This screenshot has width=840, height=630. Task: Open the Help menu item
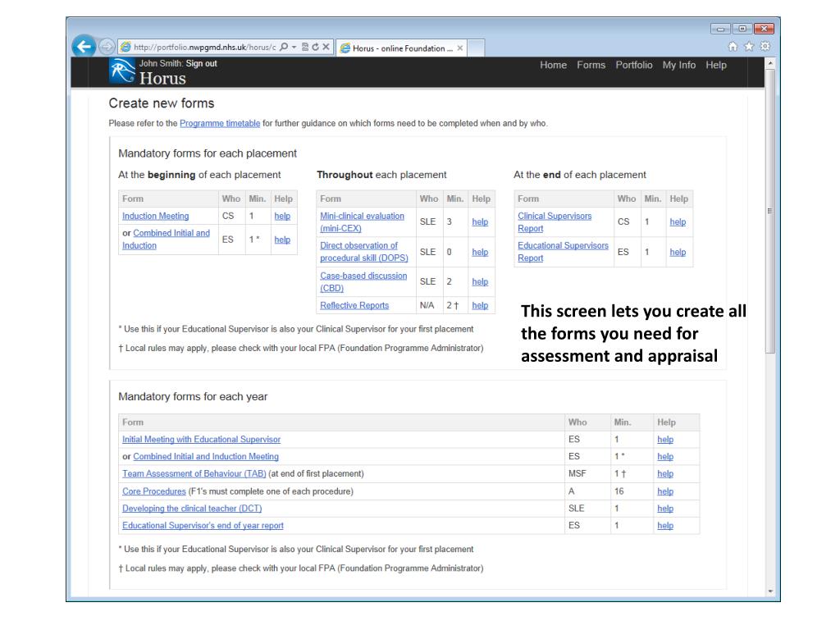click(x=715, y=65)
